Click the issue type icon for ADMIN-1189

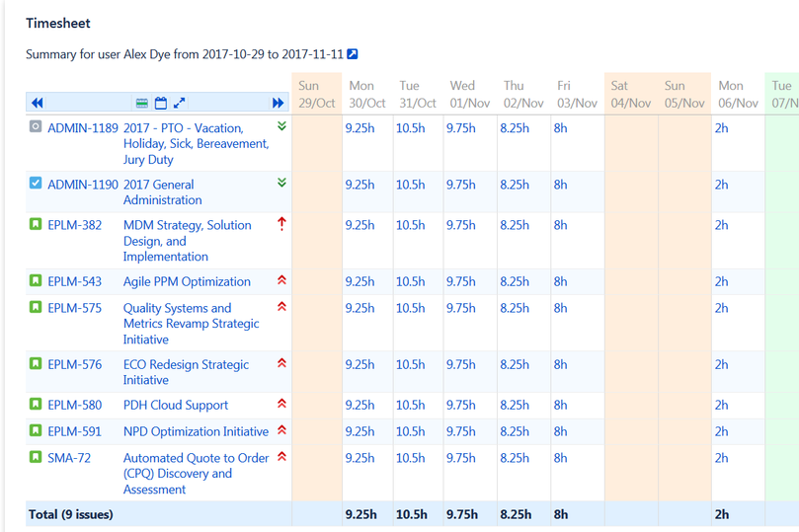click(36, 126)
